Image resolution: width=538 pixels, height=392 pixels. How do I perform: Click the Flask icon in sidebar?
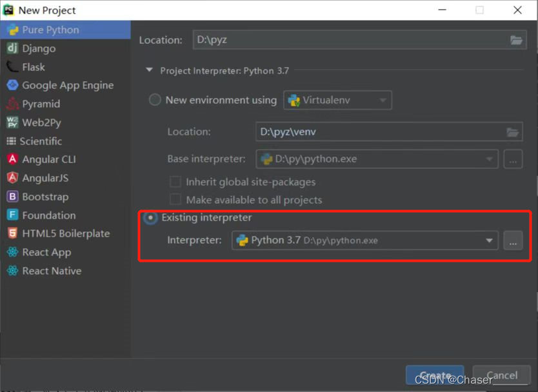pyautogui.click(x=12, y=67)
